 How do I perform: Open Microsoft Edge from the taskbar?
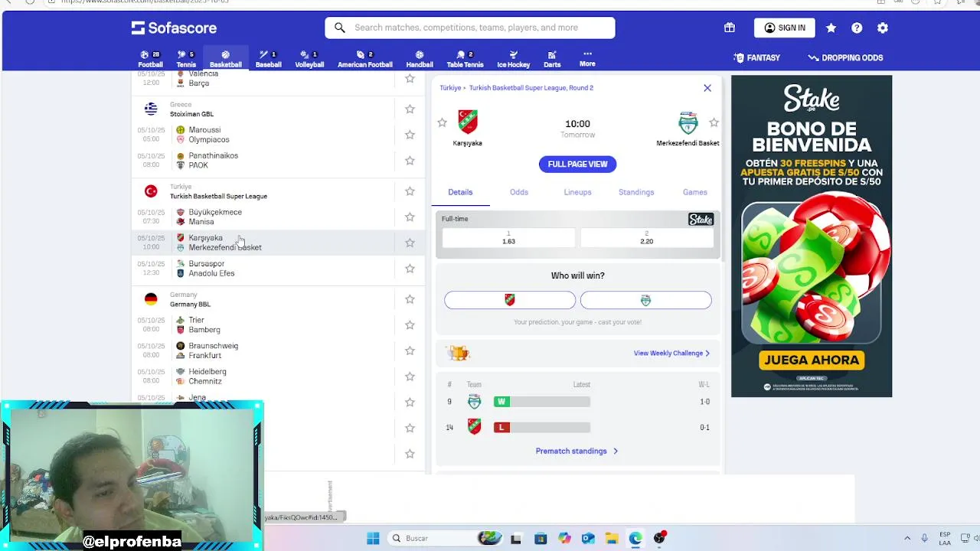(x=635, y=538)
